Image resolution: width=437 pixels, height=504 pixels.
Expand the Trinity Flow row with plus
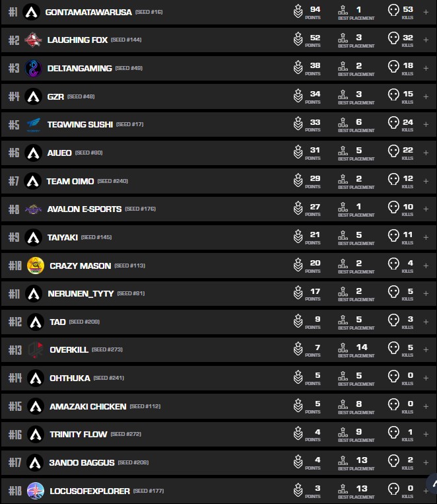point(426,435)
